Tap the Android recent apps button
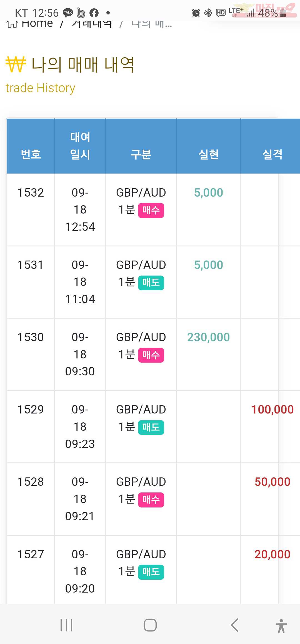The height and width of the screenshot is (644, 300). [x=66, y=625]
